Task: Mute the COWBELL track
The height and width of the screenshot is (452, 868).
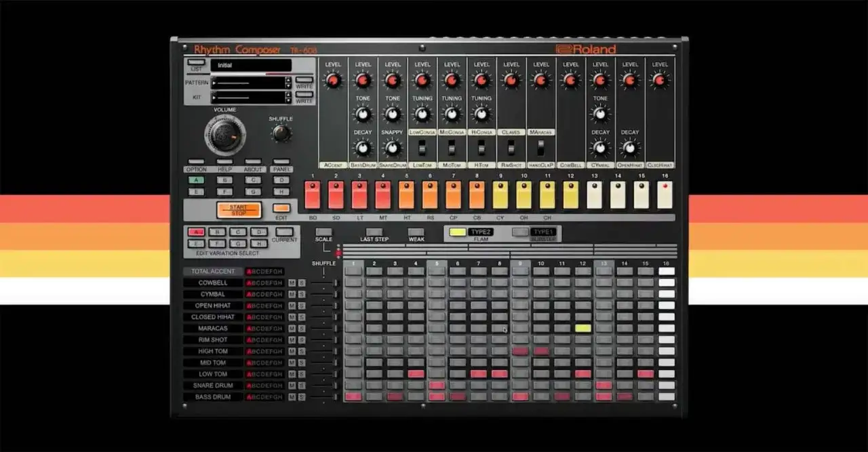Action: point(292,283)
